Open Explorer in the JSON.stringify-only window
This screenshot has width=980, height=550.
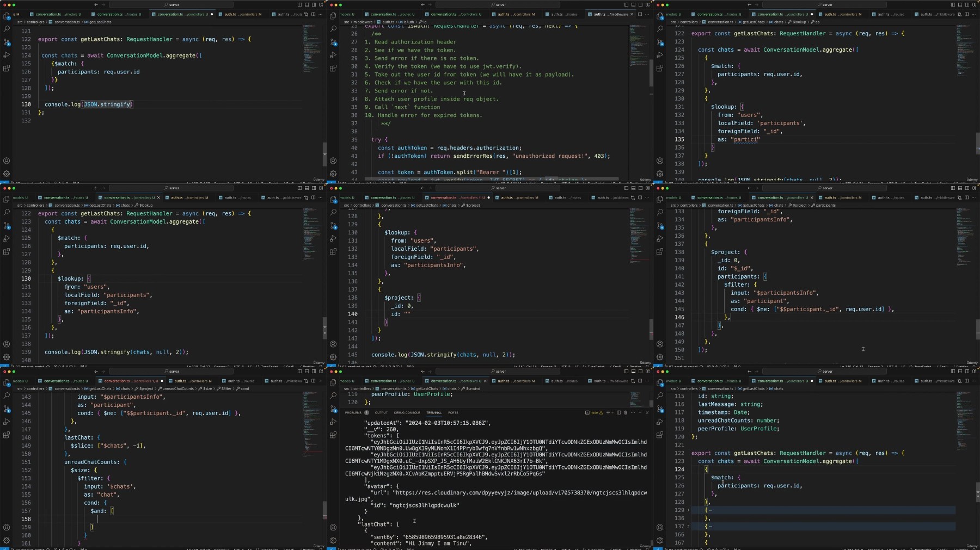point(7,16)
